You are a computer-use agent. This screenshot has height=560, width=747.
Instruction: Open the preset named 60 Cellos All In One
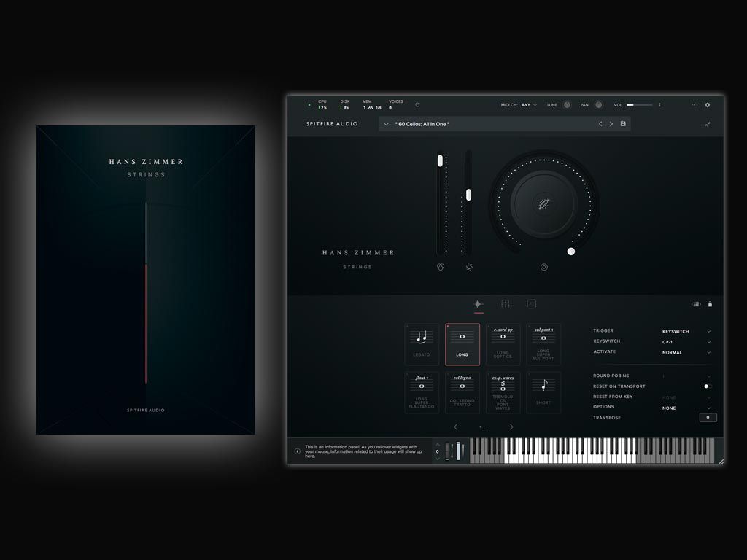click(x=421, y=123)
